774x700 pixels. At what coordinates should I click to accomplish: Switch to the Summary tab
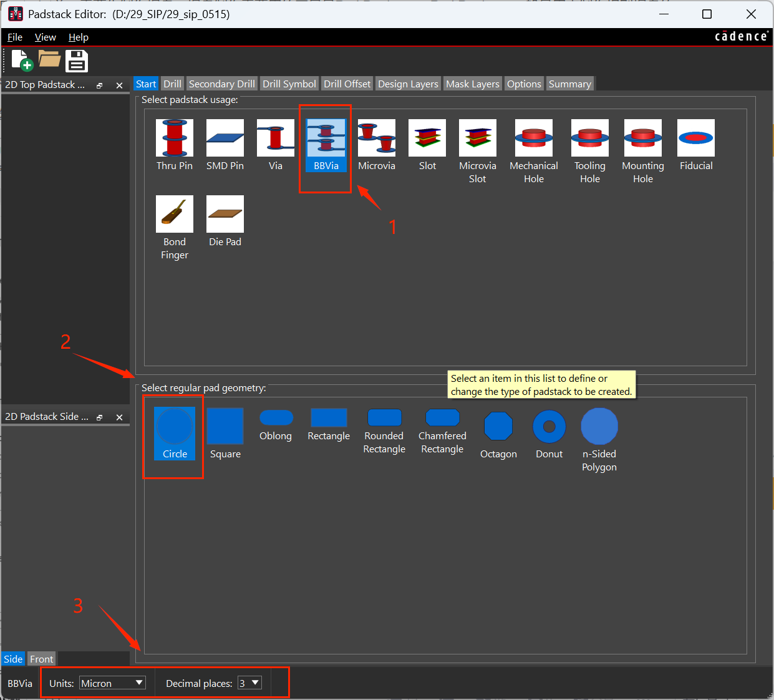pyautogui.click(x=570, y=84)
